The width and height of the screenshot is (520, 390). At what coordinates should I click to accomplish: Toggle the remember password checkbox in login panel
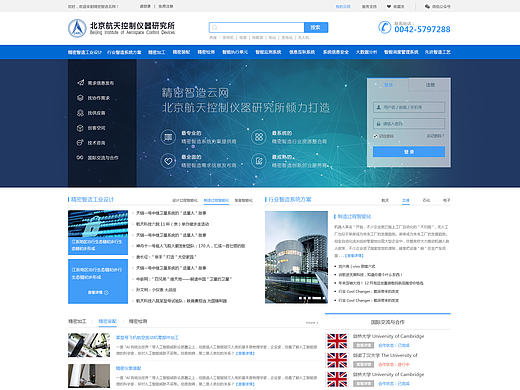click(375, 136)
